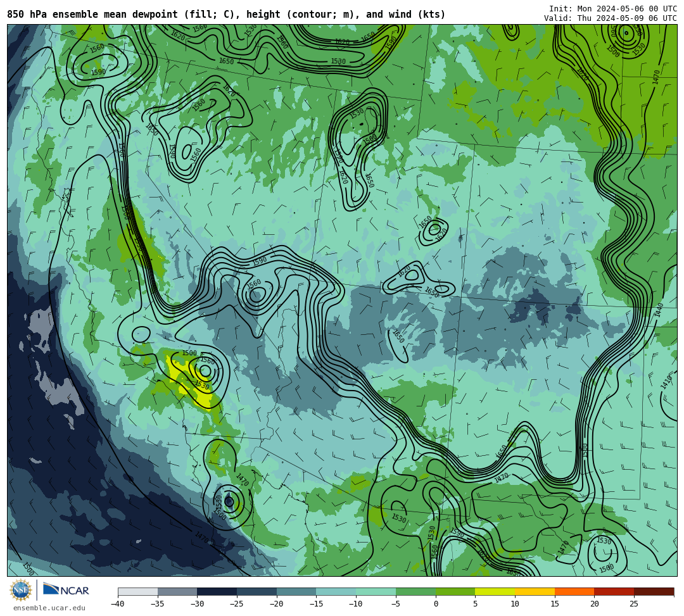Click the 5 to 10 yellow swatch

495,591
